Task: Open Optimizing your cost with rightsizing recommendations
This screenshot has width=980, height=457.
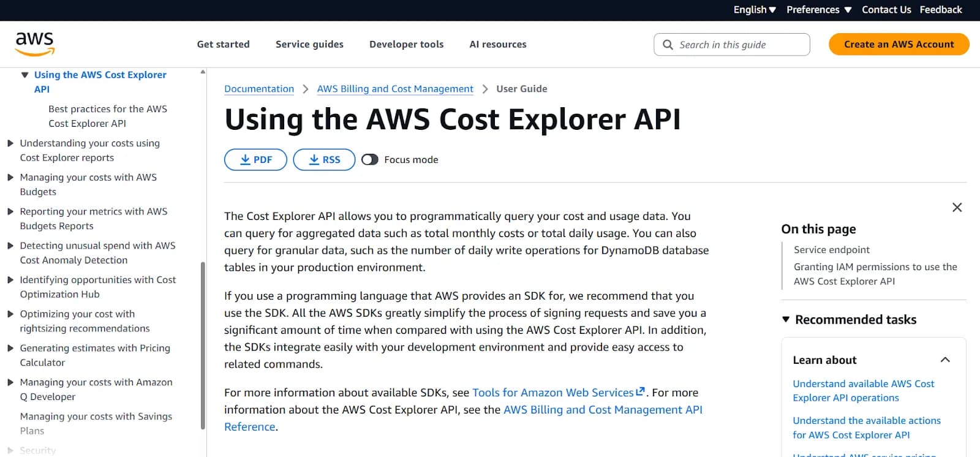Action: [x=85, y=322]
